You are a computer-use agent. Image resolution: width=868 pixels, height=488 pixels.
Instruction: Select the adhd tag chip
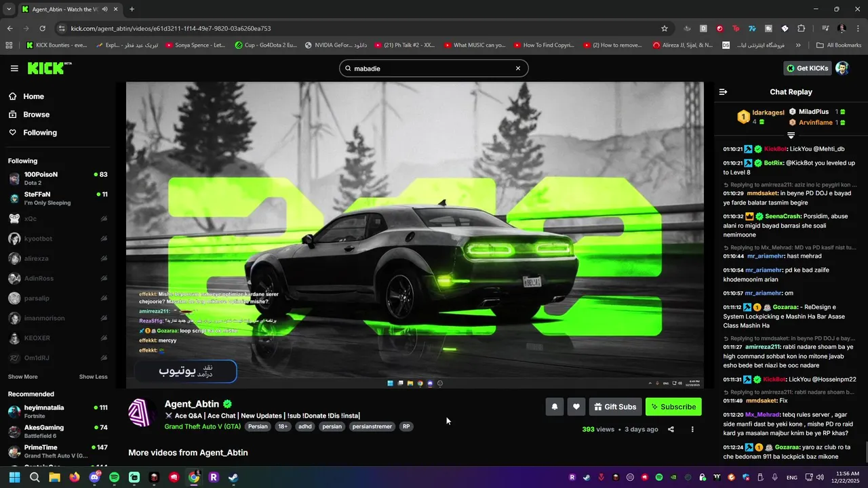click(305, 426)
